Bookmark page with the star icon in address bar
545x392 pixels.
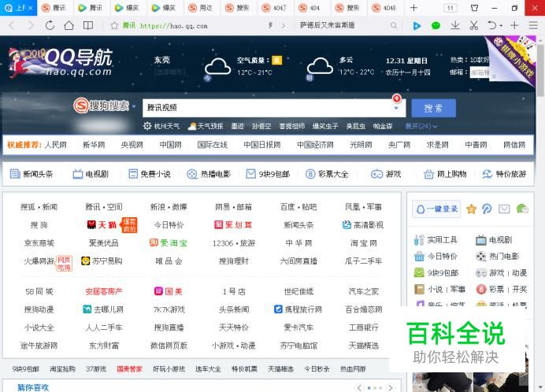(x=114, y=25)
